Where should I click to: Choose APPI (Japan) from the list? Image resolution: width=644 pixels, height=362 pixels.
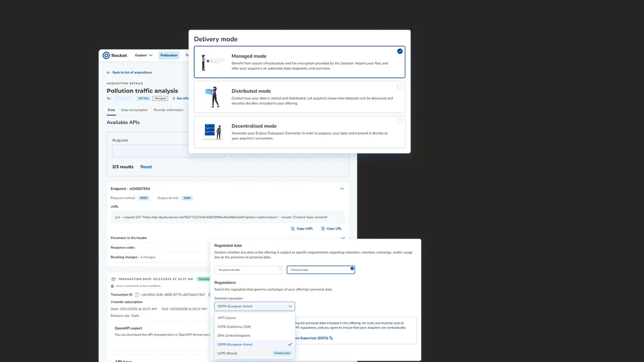(x=254, y=318)
